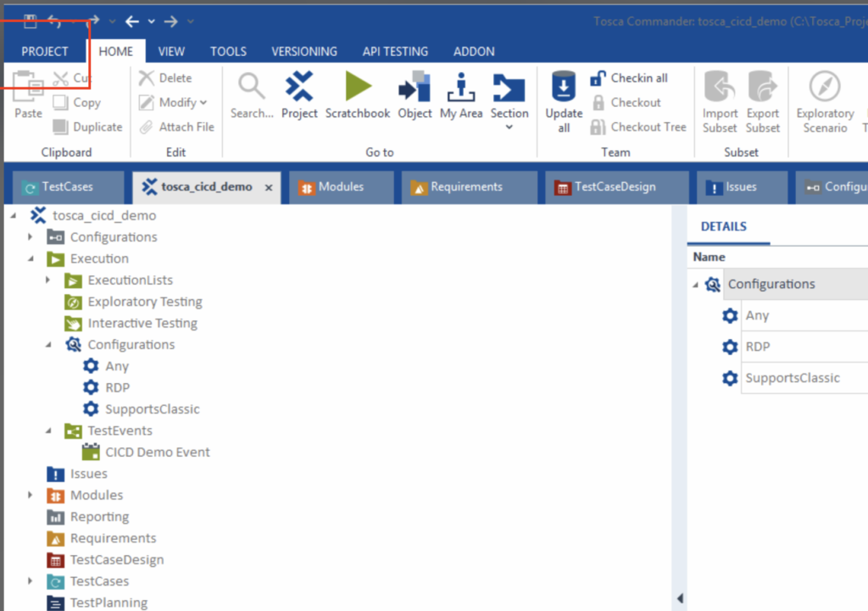Open Search with the magnifier icon
This screenshot has width=868, height=611.
coord(252,95)
